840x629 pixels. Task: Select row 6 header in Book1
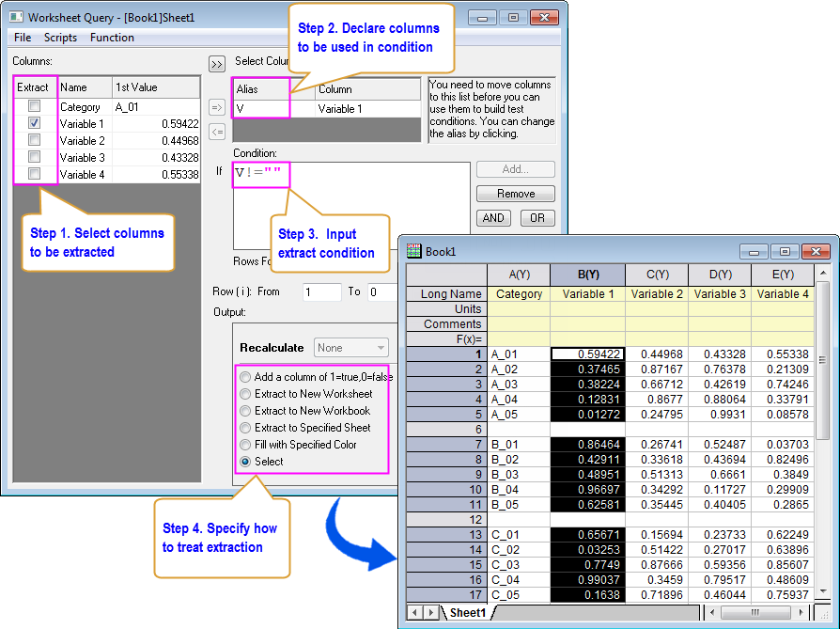[446, 430]
